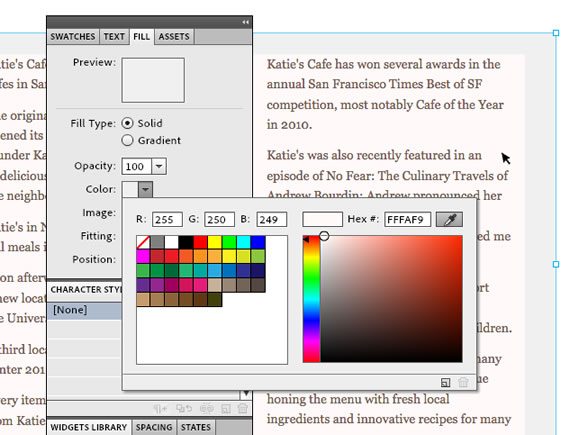Click the Opacity value field
Image resolution: width=561 pixels, height=435 pixels.
click(x=137, y=166)
